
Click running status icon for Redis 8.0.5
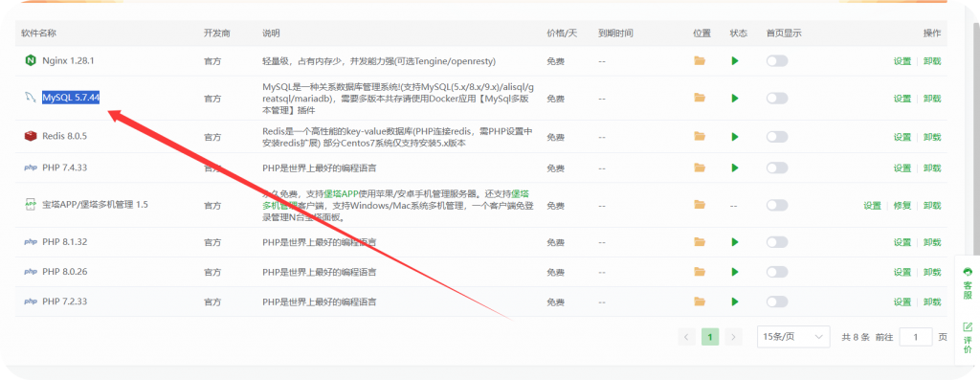pyautogui.click(x=735, y=136)
